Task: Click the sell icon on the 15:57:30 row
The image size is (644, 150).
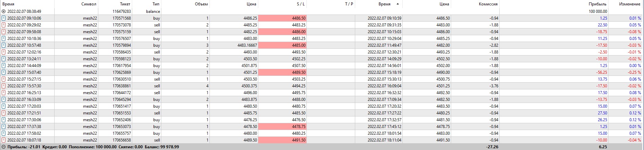Action: pyautogui.click(x=3, y=86)
